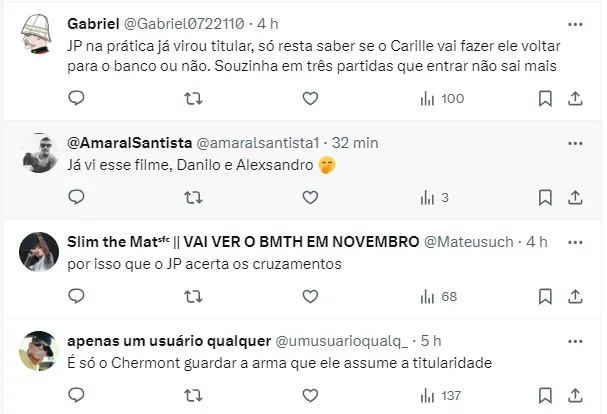
Task: Open more options on AmaralSantista's tweet
Action: click(575, 142)
